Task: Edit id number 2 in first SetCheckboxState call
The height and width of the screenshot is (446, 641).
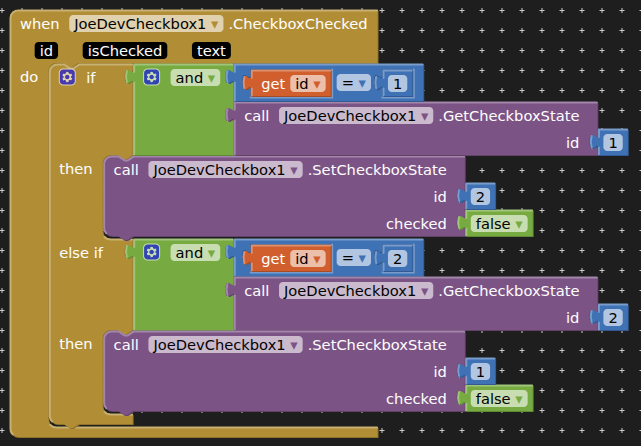Action: pos(481,197)
